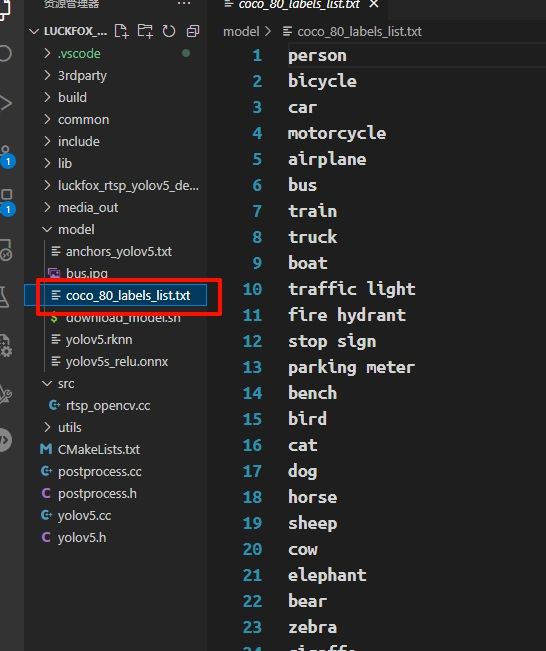
Task: Collapse all folders using the explorer header icon
Action: pos(193,31)
